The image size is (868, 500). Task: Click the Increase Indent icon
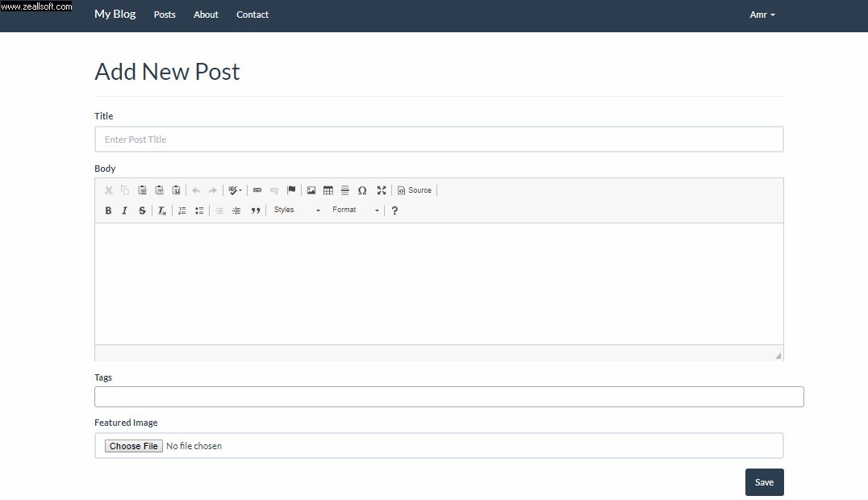(236, 210)
